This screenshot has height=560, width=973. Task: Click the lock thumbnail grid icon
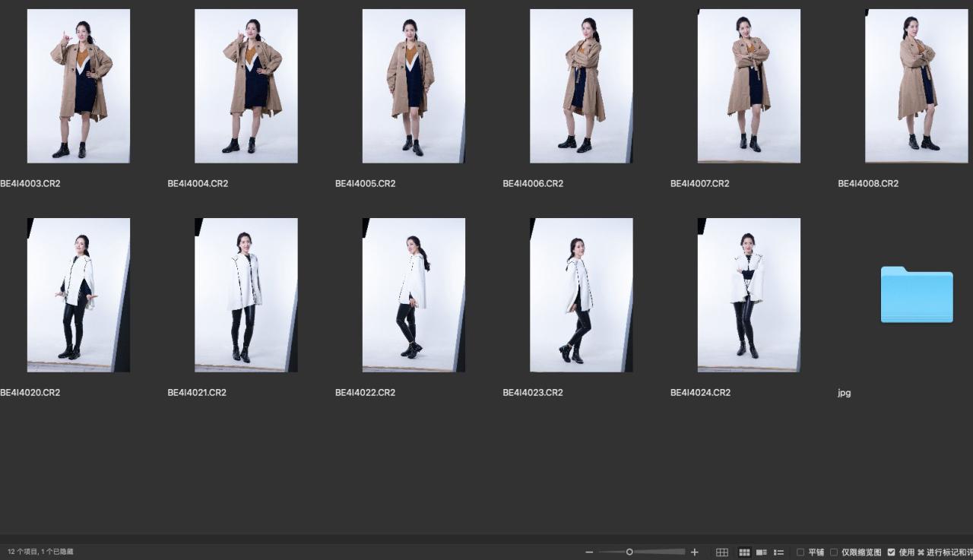tap(722, 552)
